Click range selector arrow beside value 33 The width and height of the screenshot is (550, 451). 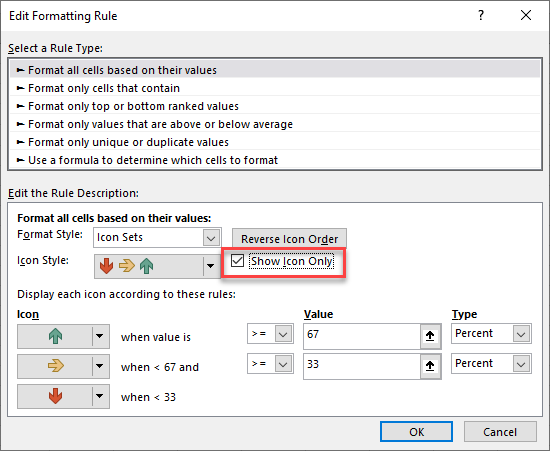[x=430, y=366]
